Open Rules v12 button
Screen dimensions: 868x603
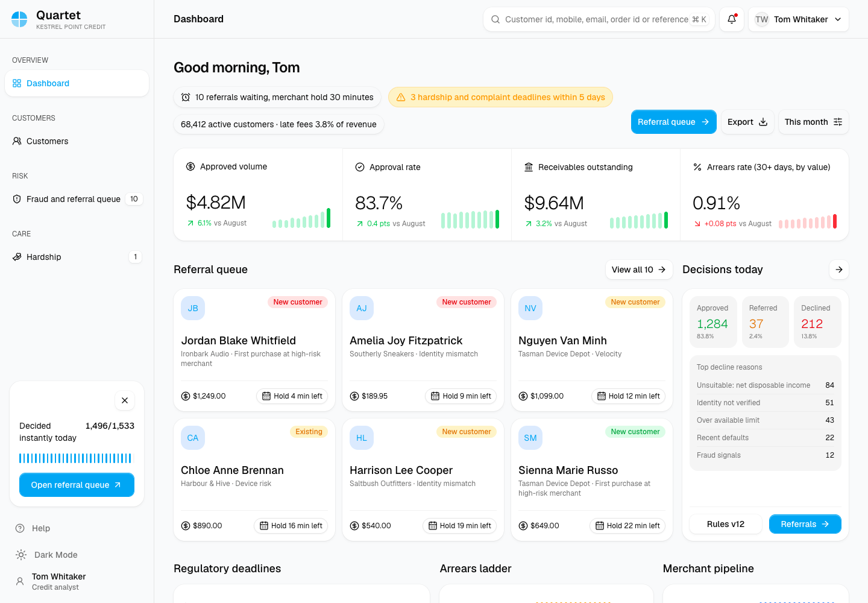[726, 524]
